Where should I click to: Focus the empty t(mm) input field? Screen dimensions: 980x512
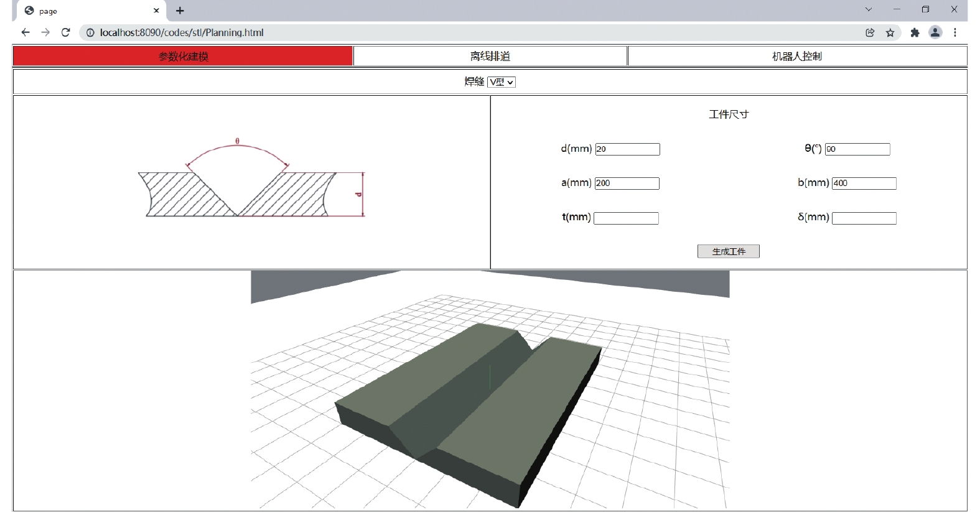pyautogui.click(x=626, y=218)
